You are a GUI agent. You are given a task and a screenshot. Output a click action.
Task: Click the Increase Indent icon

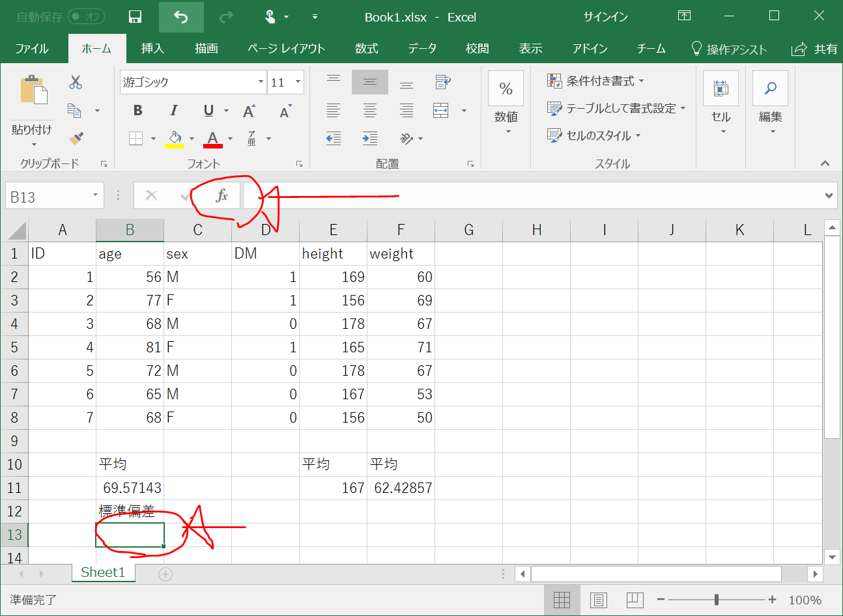369,138
